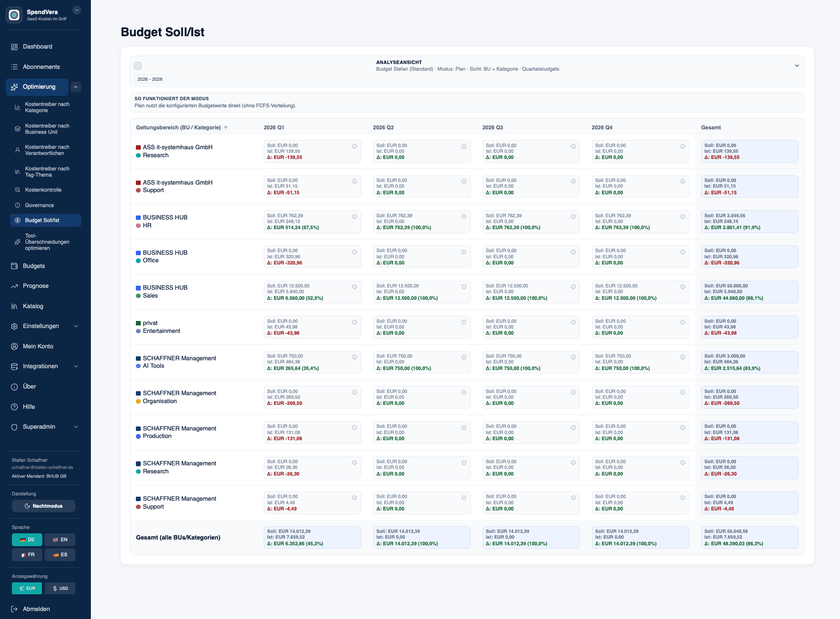Screen dimensions: 840x619
Task: Switch display currency to USD
Action: point(60,589)
